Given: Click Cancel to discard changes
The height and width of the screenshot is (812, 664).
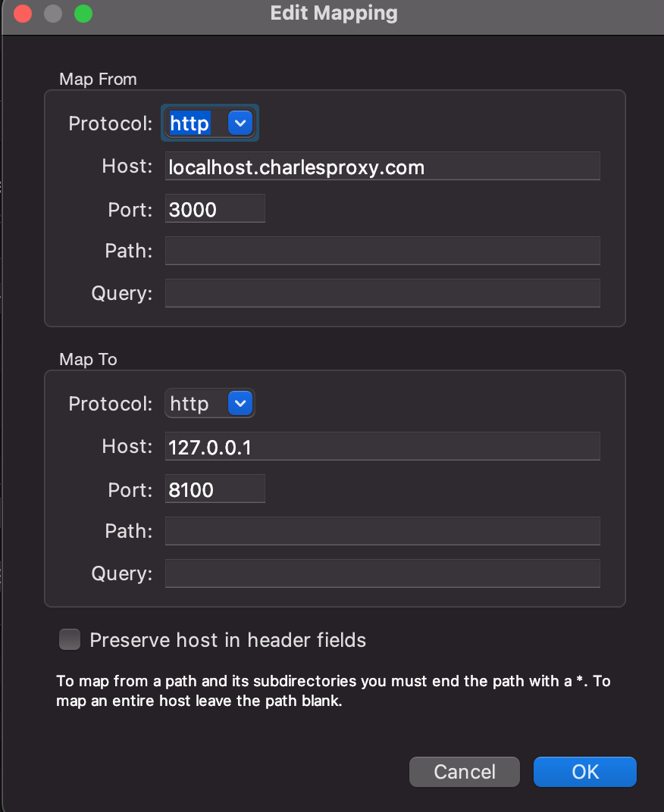Looking at the screenshot, I should tap(464, 771).
